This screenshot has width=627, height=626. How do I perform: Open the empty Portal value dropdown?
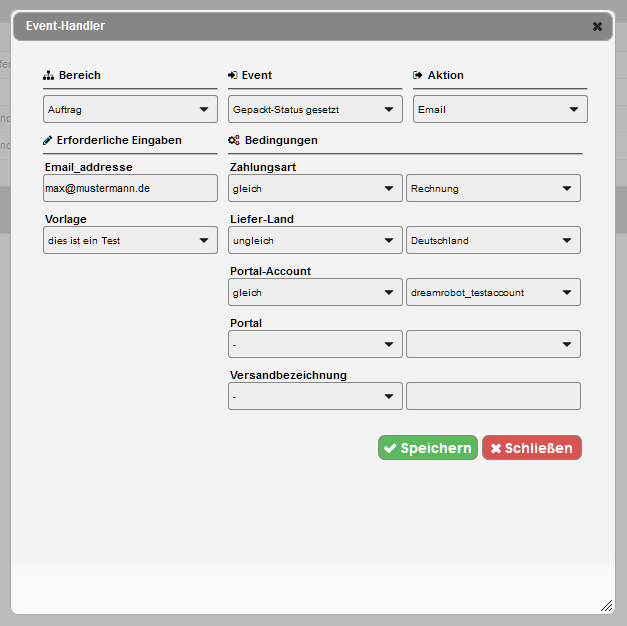(x=493, y=344)
